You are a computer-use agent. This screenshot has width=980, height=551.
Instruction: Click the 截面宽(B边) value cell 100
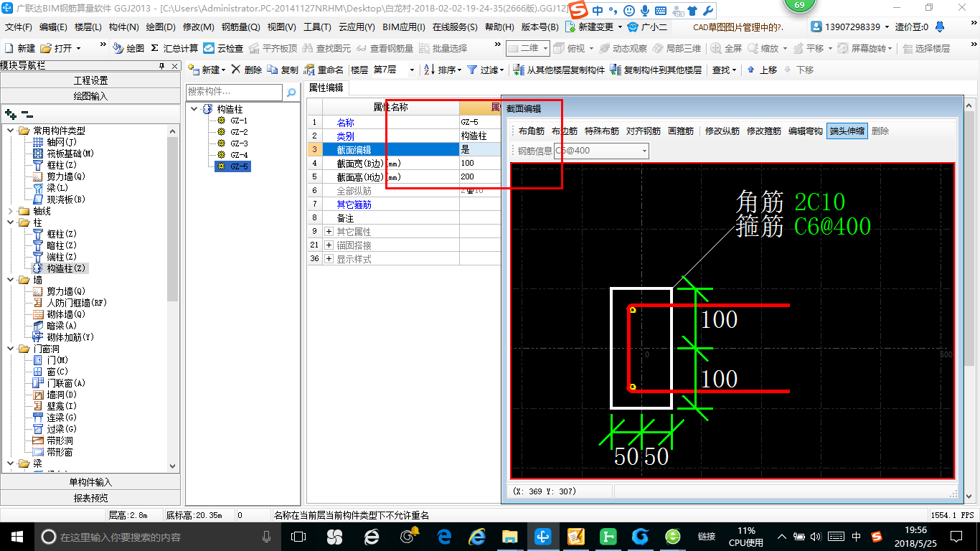pyautogui.click(x=480, y=163)
